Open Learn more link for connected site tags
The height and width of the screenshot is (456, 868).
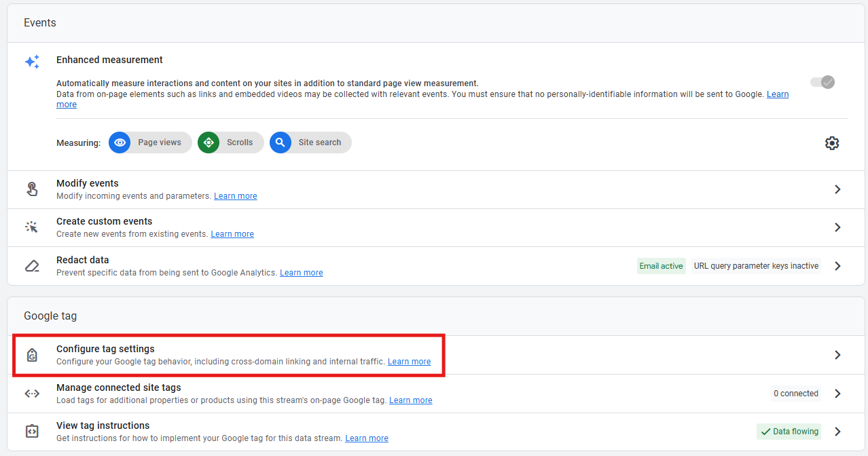coord(411,400)
